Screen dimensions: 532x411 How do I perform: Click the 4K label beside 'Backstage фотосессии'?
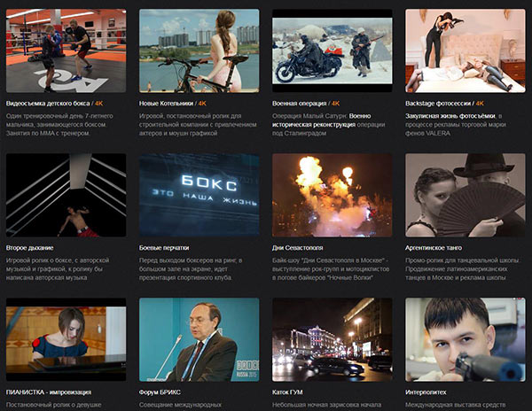click(x=480, y=104)
